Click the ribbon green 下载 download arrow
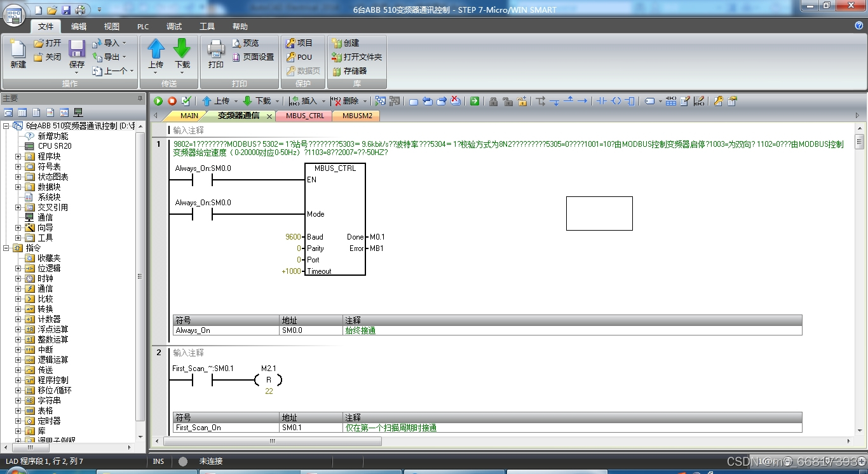This screenshot has width=868, height=474. point(182,48)
